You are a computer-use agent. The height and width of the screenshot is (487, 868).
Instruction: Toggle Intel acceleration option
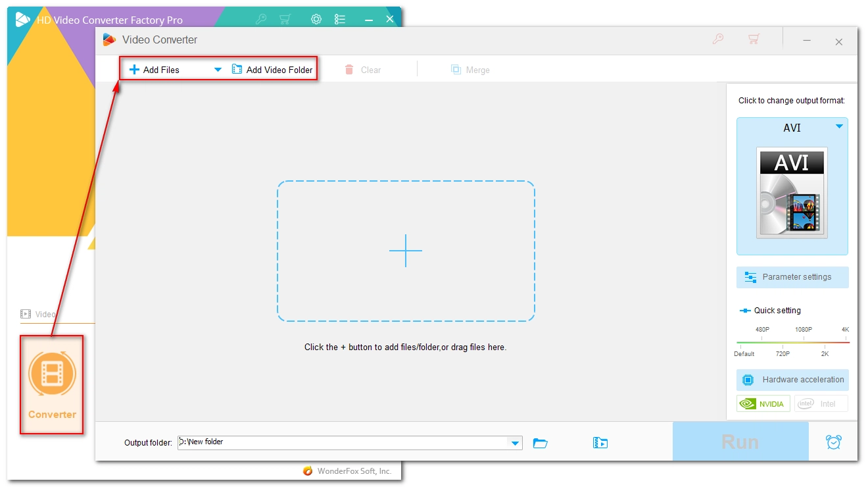(821, 403)
